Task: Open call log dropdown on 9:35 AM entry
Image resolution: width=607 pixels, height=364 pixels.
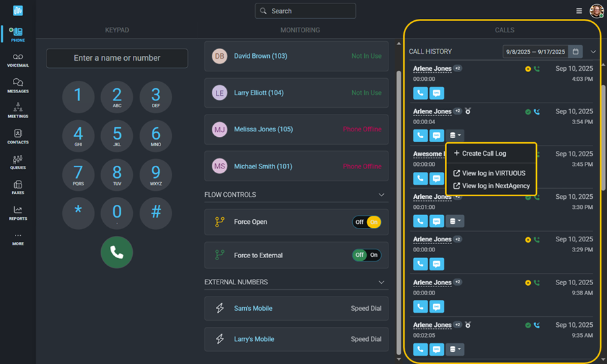Action: [455, 349]
